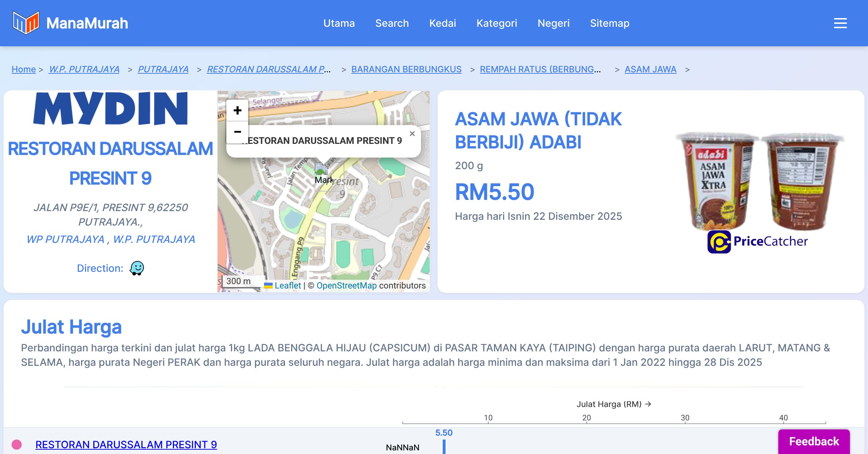Image resolution: width=868 pixels, height=454 pixels.
Task: Click the PriceCatcher logo
Action: coord(757,241)
